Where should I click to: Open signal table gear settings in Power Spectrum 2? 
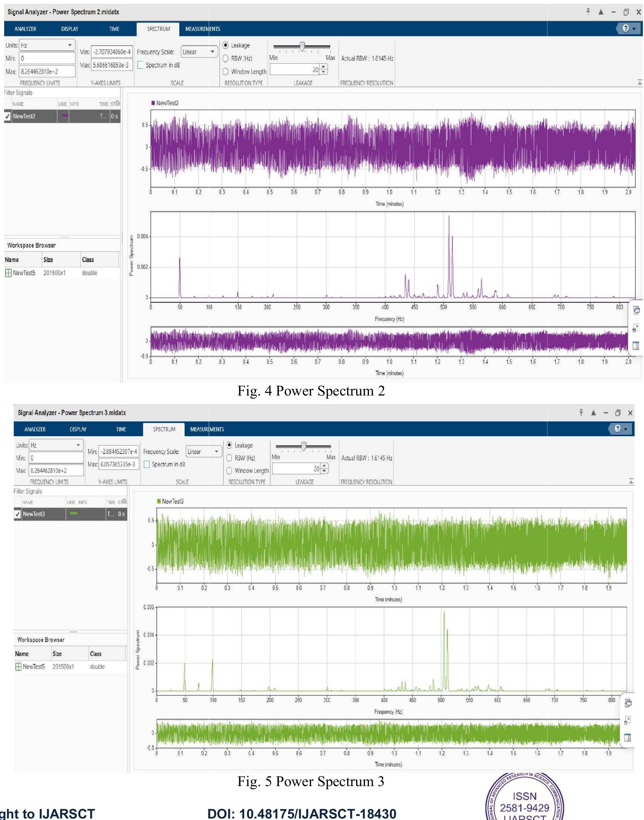point(118,102)
